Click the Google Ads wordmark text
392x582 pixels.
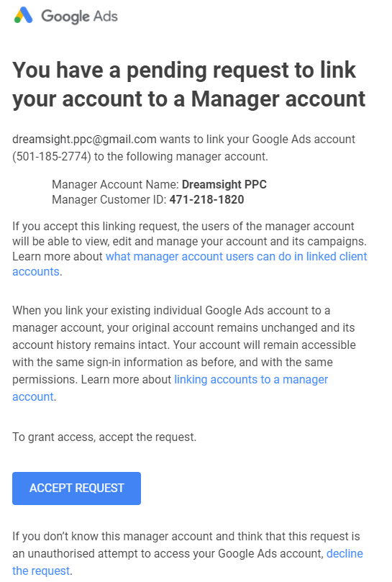coord(79,17)
